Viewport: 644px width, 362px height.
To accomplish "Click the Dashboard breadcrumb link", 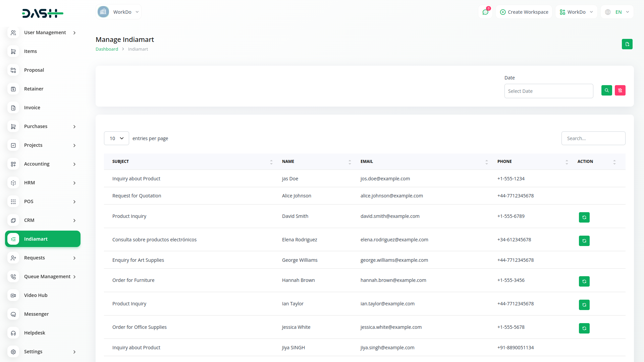I will [107, 49].
